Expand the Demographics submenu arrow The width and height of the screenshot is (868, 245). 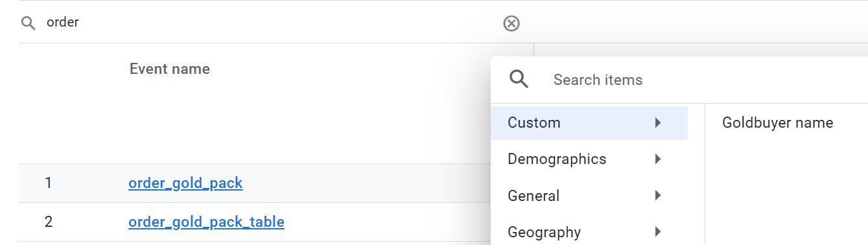[x=658, y=159]
